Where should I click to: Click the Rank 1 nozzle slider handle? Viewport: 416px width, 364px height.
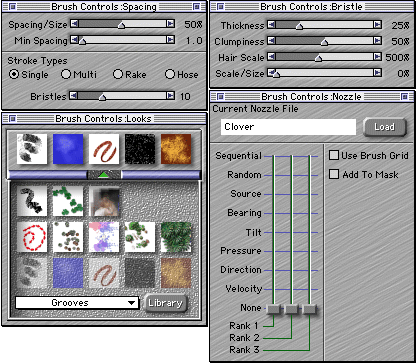[x=274, y=309]
